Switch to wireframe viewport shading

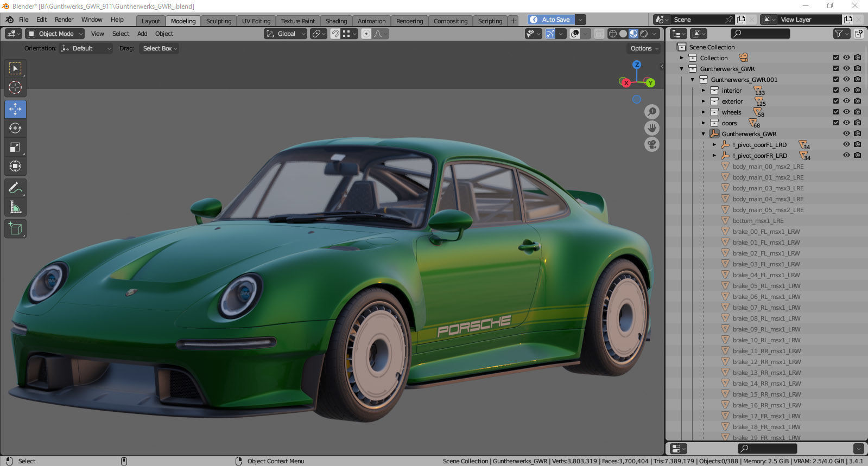click(x=613, y=34)
